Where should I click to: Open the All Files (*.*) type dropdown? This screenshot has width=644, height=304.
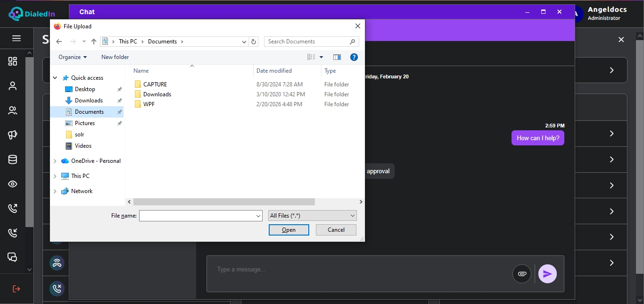click(x=312, y=216)
